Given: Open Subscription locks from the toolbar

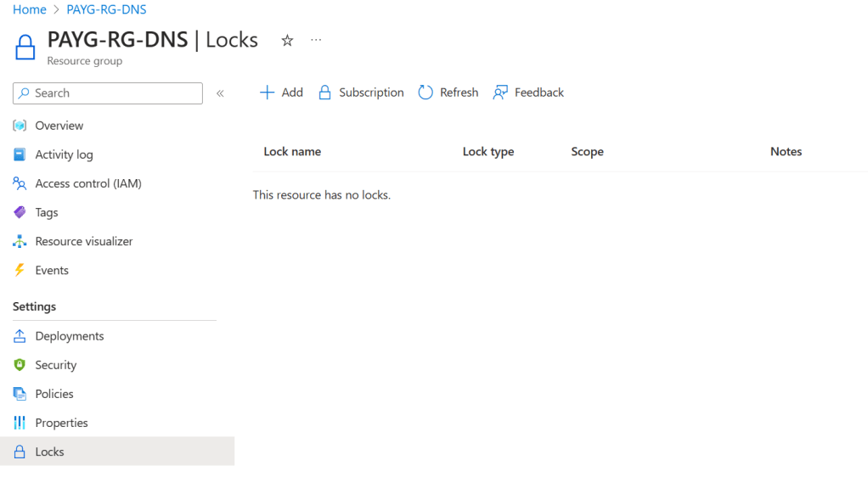Looking at the screenshot, I should (361, 93).
